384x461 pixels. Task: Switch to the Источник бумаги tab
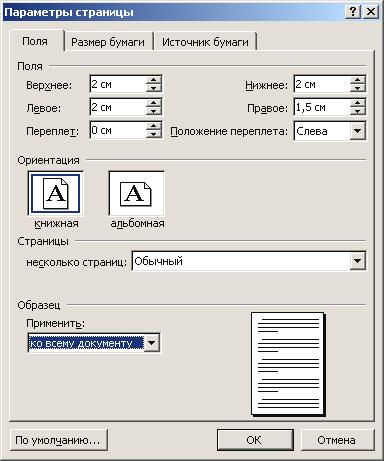coord(205,42)
